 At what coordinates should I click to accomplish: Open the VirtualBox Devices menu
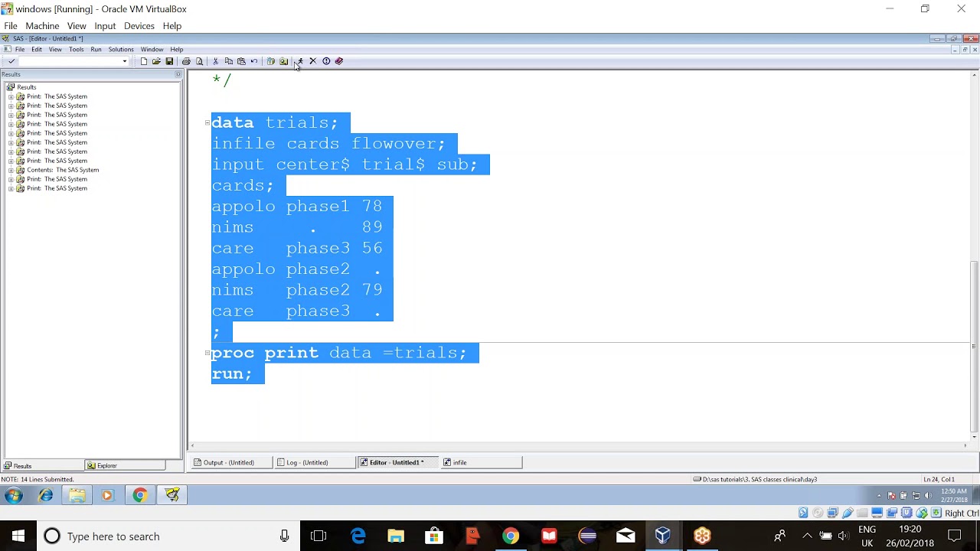139,26
